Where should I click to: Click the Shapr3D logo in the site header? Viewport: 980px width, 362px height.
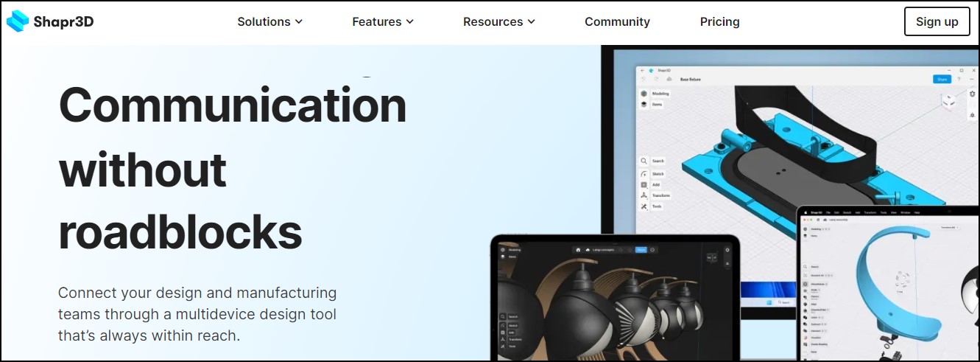click(x=50, y=22)
